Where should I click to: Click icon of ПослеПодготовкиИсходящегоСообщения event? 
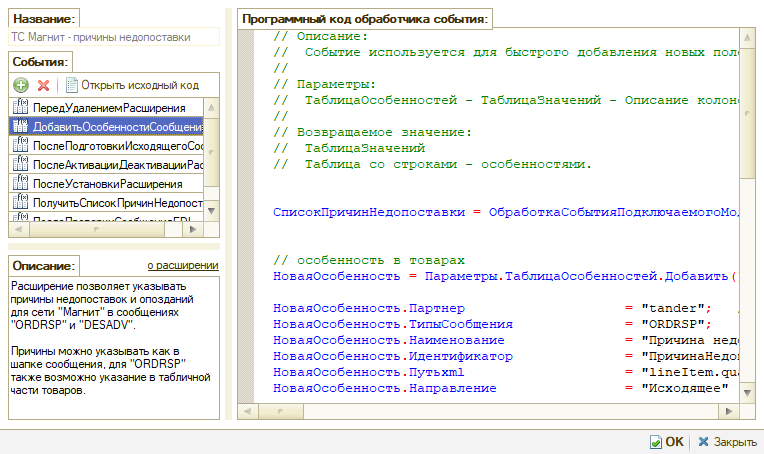pos(19,146)
